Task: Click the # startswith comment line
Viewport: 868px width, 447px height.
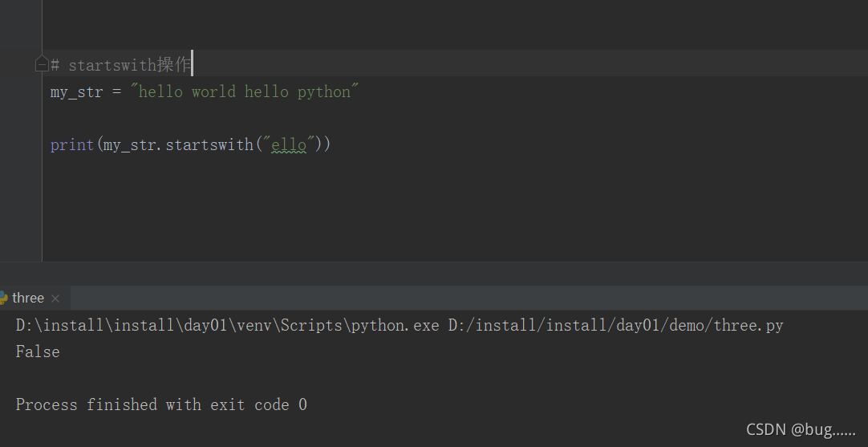Action: [120, 65]
